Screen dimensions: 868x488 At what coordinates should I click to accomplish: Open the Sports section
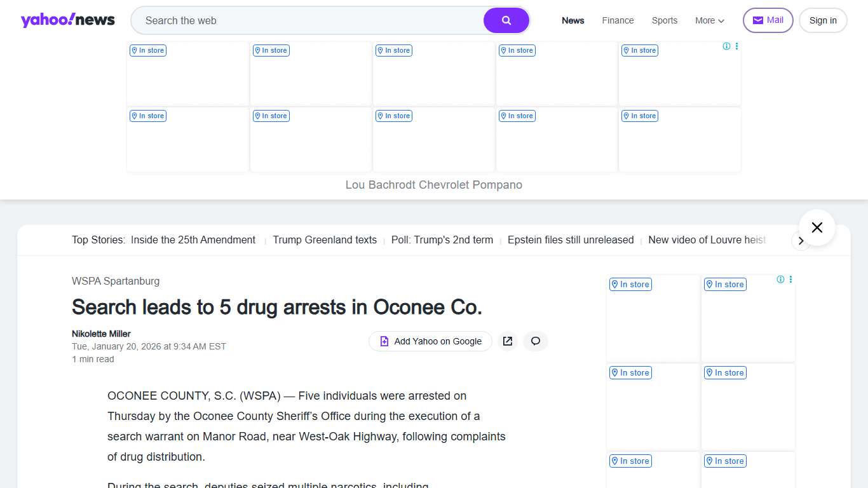point(664,20)
